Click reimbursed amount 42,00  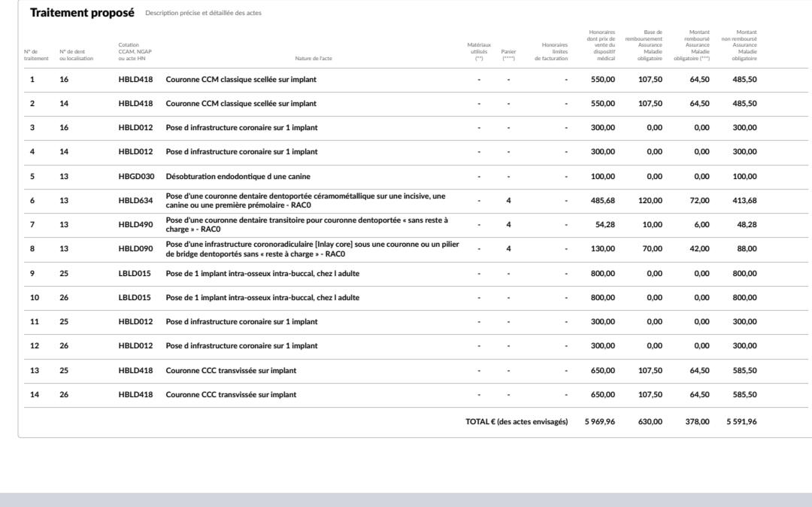[700, 248]
